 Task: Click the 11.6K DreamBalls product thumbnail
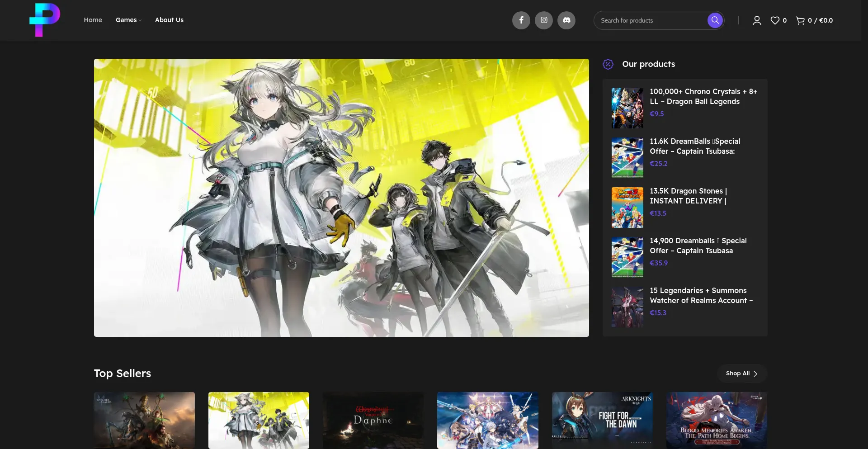627,158
